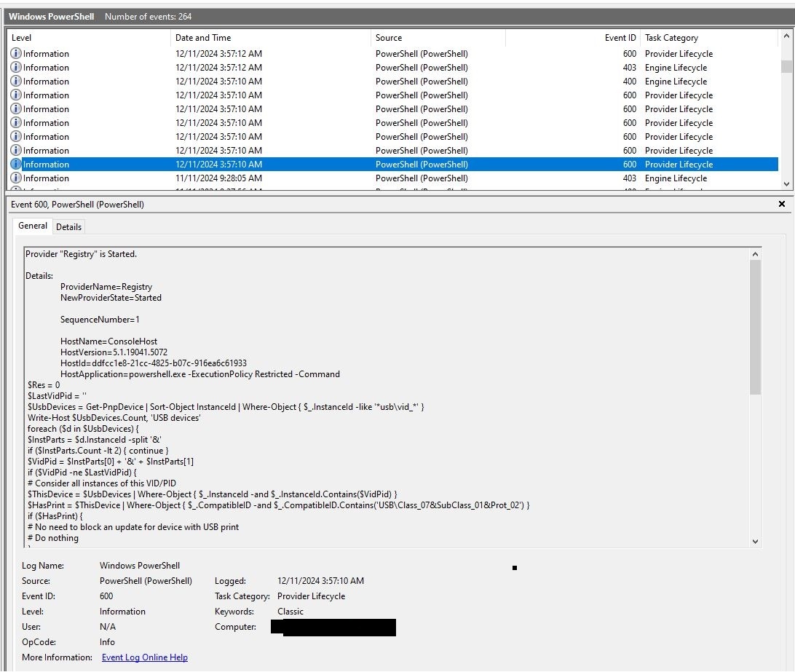
Task: Click the SequenceNumber=1 line
Action: [99, 320]
